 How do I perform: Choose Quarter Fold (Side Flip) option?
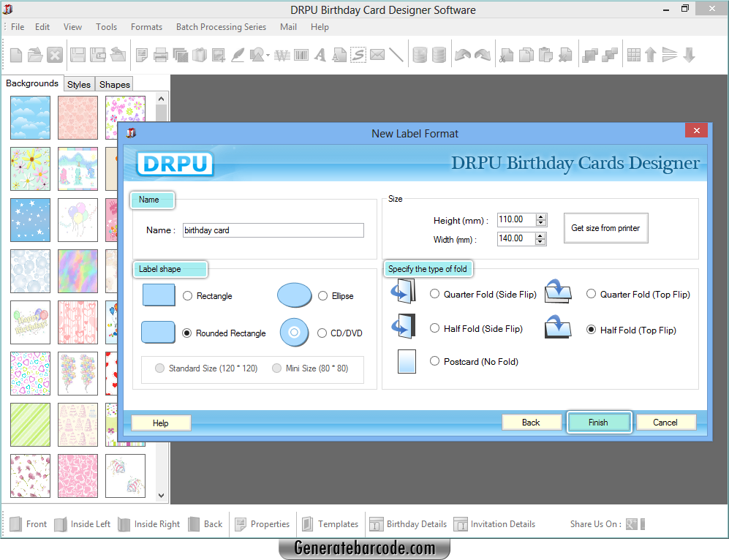434,294
